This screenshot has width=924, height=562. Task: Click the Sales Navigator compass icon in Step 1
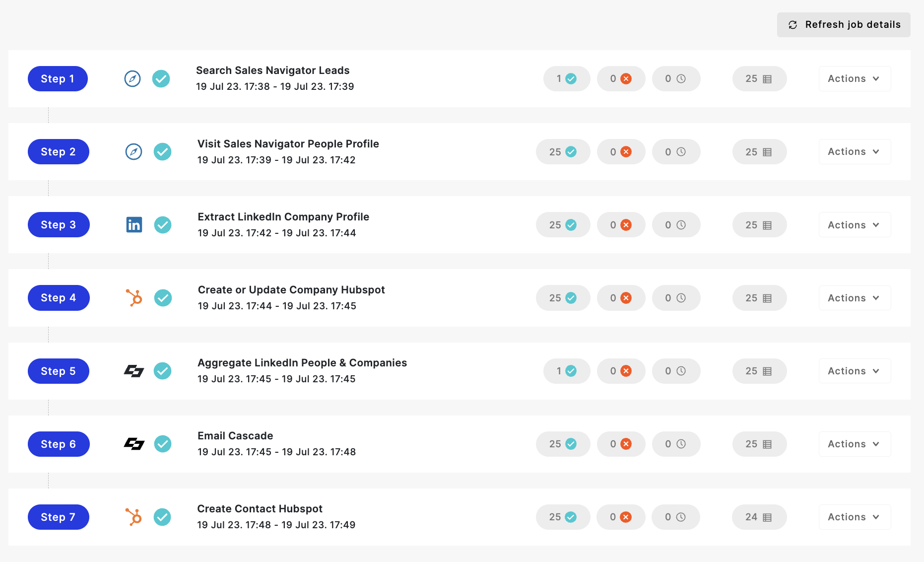pos(132,78)
